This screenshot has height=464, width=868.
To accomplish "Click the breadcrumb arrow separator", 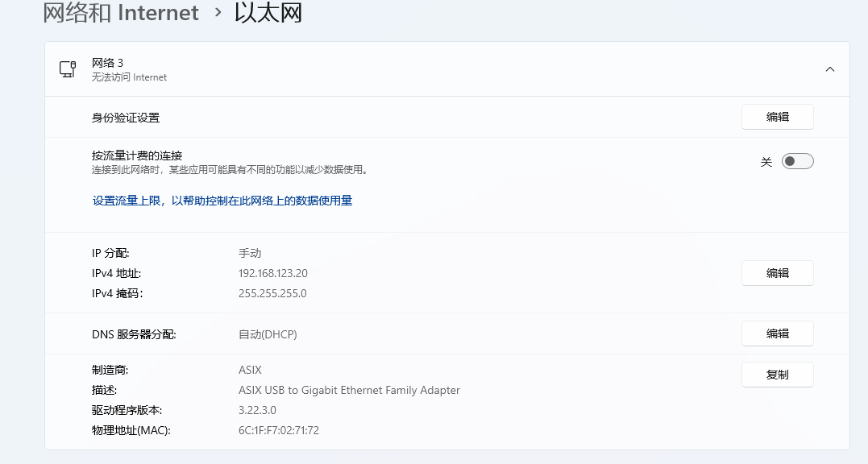I will coord(218,13).
